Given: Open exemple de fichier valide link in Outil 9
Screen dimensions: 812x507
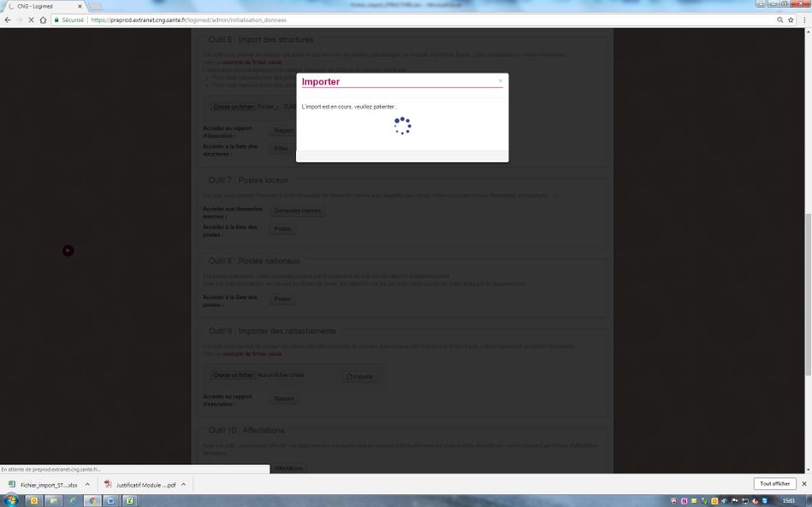Looking at the screenshot, I should coord(252,354).
